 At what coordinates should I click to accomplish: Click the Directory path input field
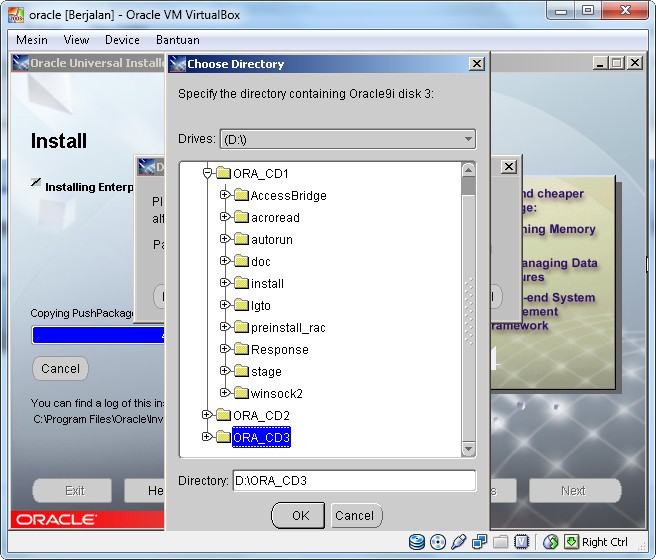tap(354, 481)
